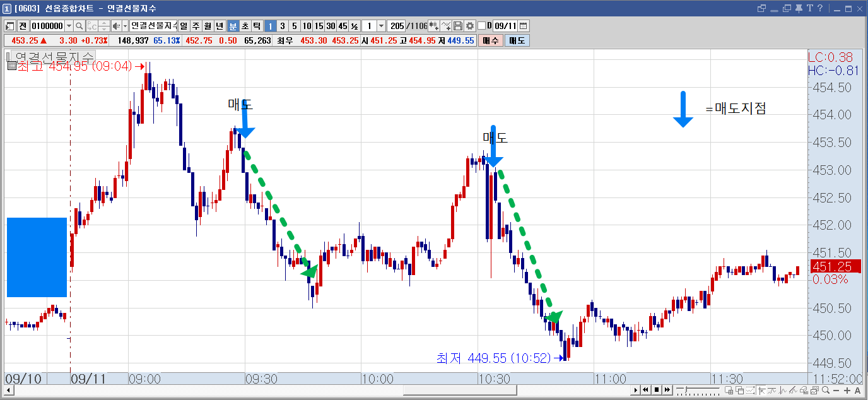Select the 5-minute interval button
This screenshot has height=400, width=868.
pos(294,26)
